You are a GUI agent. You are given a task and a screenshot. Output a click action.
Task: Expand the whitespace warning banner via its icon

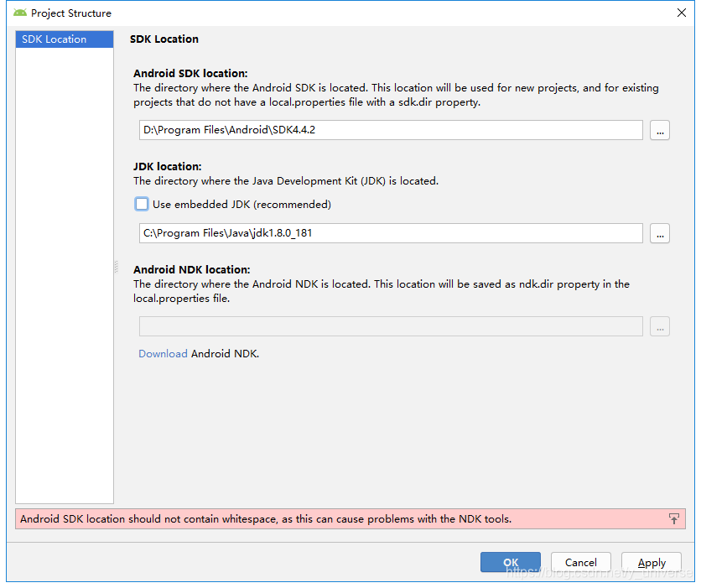click(x=674, y=519)
